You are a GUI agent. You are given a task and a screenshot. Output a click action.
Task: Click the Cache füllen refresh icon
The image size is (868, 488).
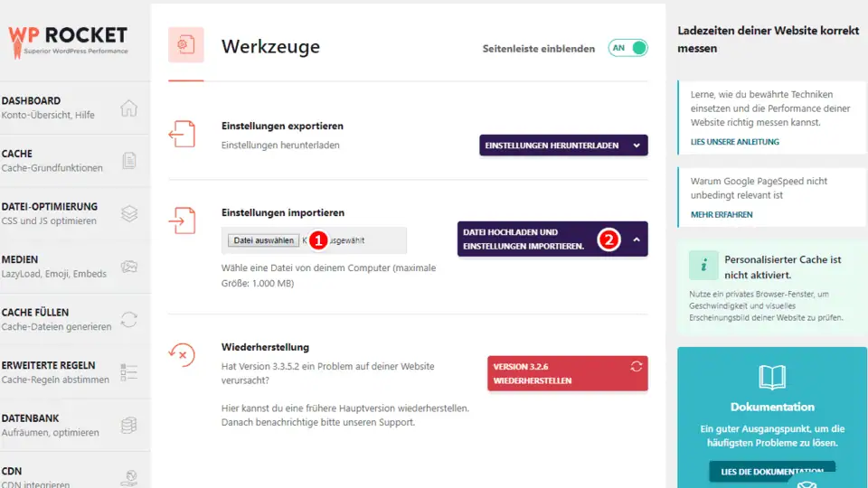tap(129, 319)
